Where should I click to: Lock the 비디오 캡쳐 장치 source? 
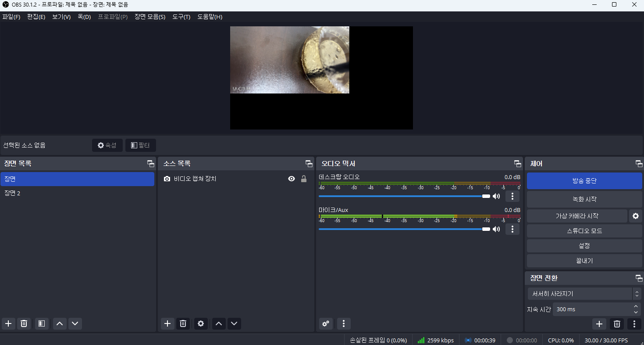[303, 179]
